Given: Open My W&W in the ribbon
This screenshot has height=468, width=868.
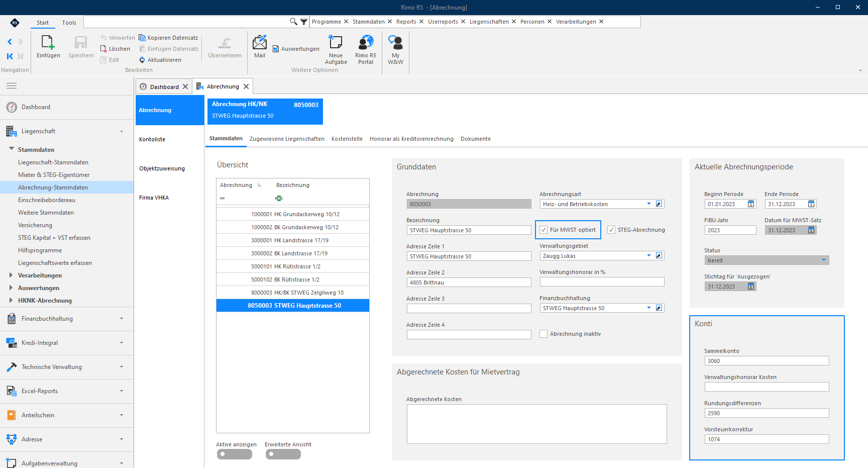Looking at the screenshot, I should (395, 50).
